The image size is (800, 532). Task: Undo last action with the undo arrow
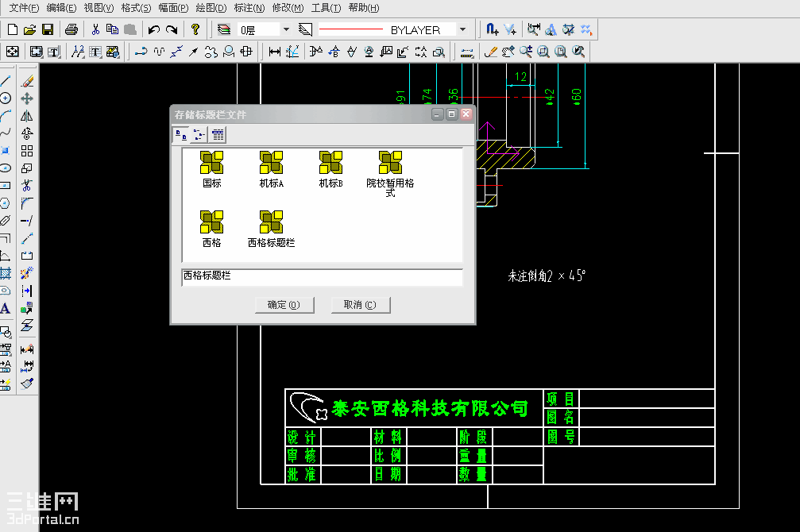pos(153,29)
